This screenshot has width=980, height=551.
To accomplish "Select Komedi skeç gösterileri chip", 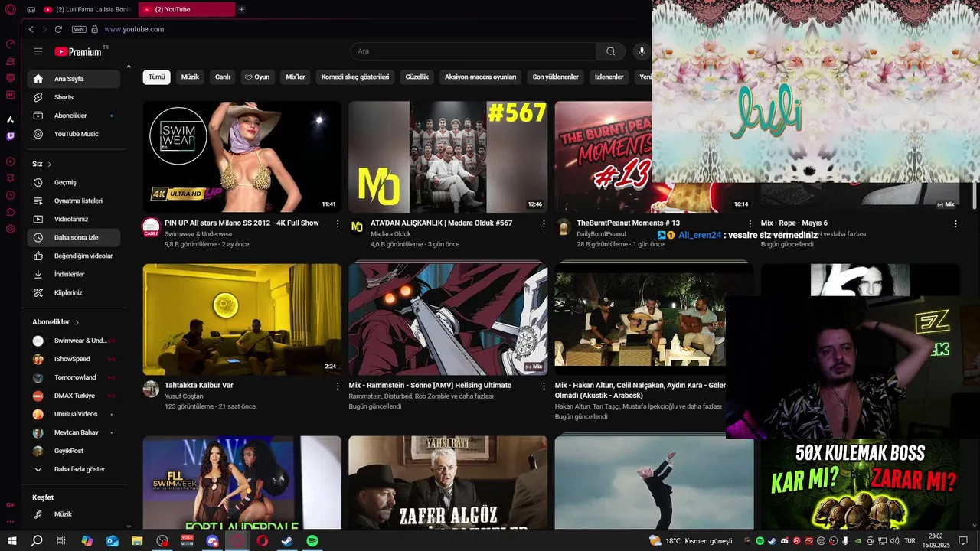I will tap(355, 77).
